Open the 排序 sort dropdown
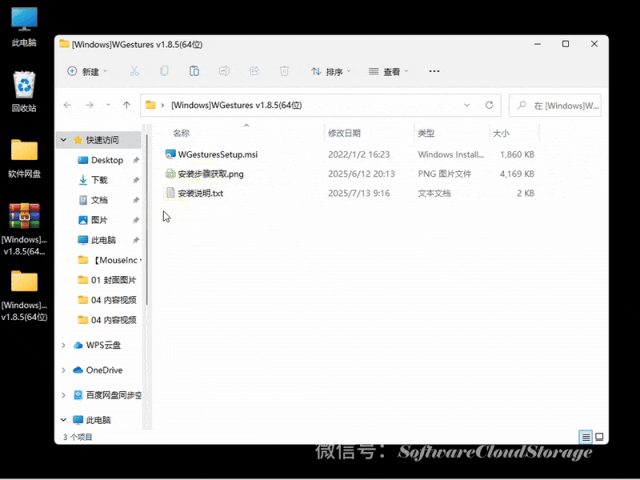 click(331, 71)
